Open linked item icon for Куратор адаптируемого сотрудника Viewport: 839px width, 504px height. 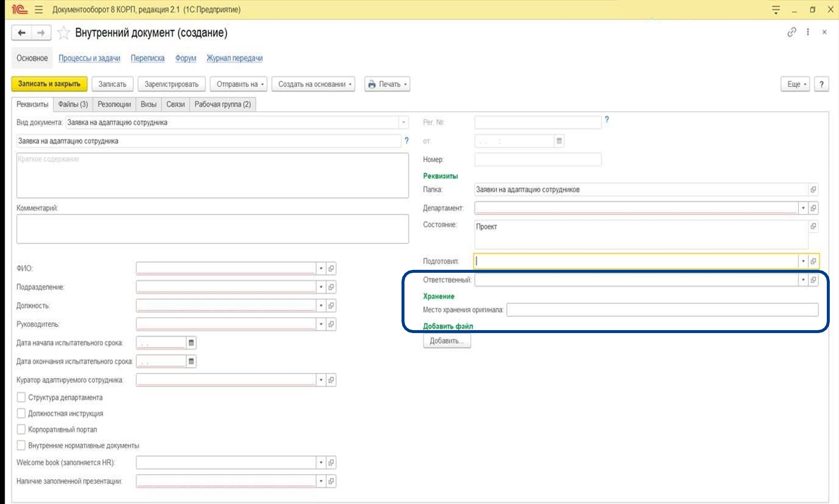point(331,380)
